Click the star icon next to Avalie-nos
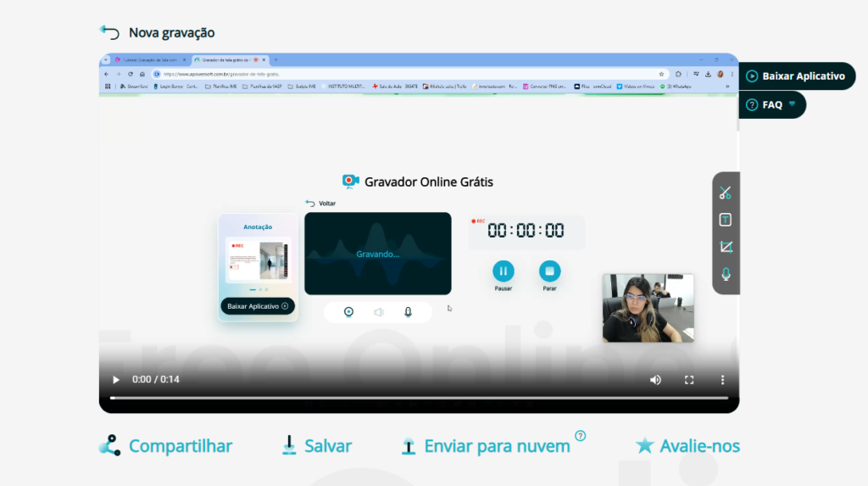 645,445
